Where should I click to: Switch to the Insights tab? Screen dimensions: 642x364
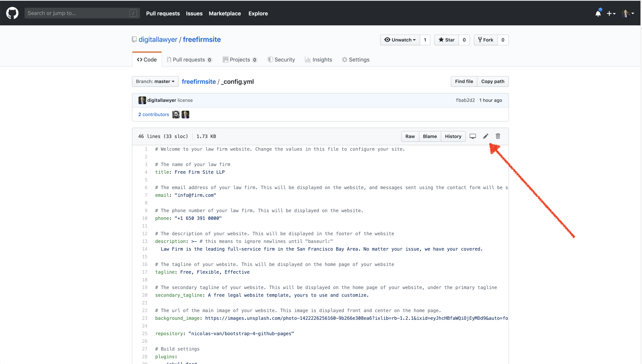pyautogui.click(x=318, y=60)
